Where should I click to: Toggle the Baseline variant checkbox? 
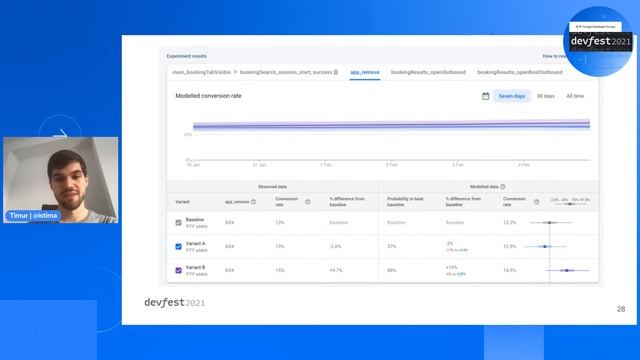178,223
